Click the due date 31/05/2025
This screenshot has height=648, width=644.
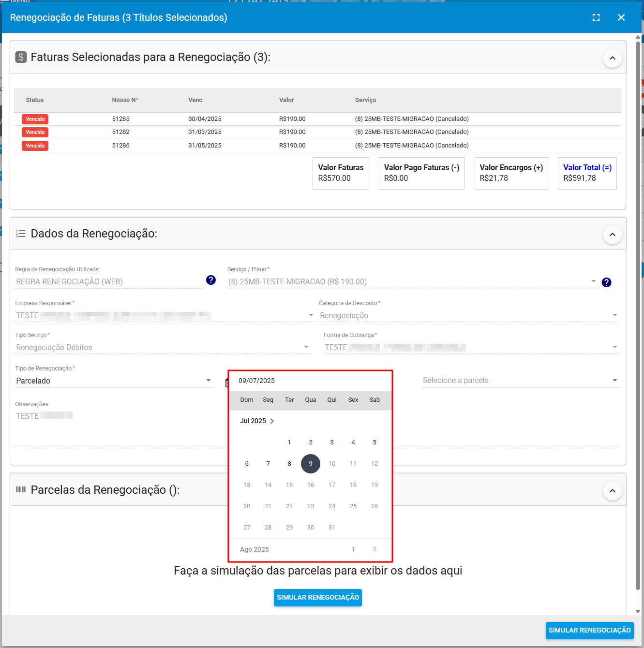205,146
